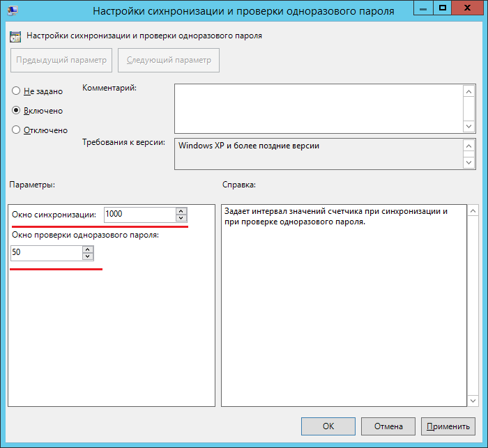This screenshot has width=488, height=448.
Task: Select the "Не задано" radio button
Action: point(17,91)
